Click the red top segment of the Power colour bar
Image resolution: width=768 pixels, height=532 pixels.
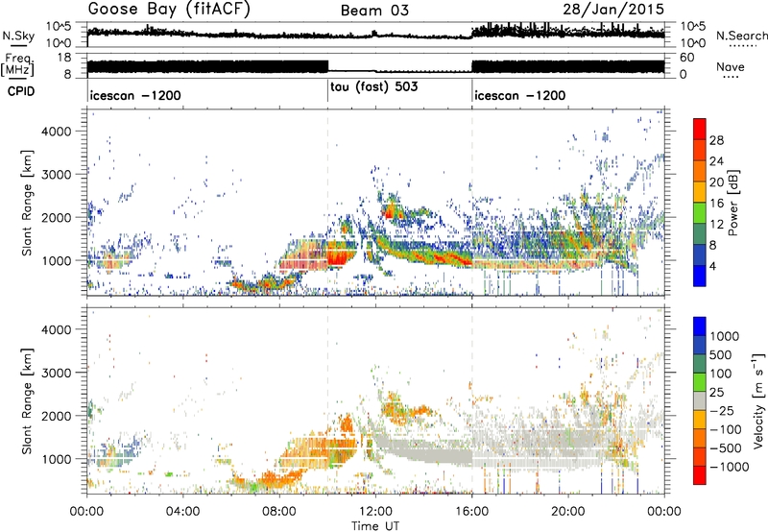[x=700, y=129]
